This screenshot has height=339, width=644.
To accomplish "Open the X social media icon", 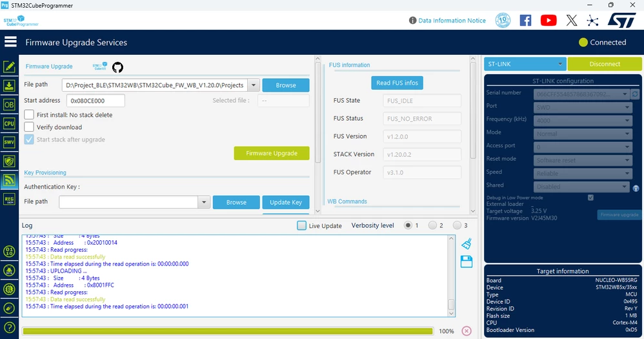I will 571,20.
